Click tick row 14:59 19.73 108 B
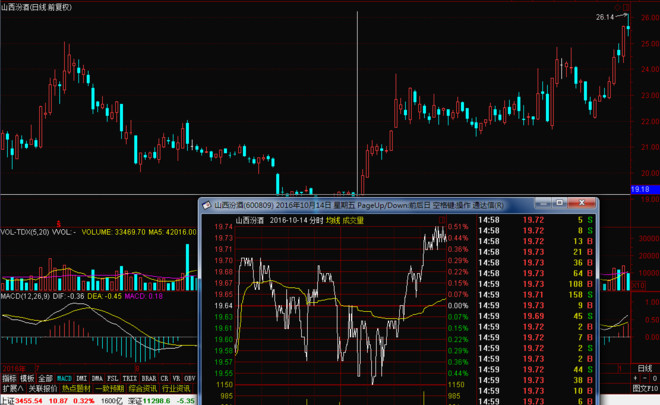Image resolution: width=660 pixels, height=405 pixels. [536, 284]
